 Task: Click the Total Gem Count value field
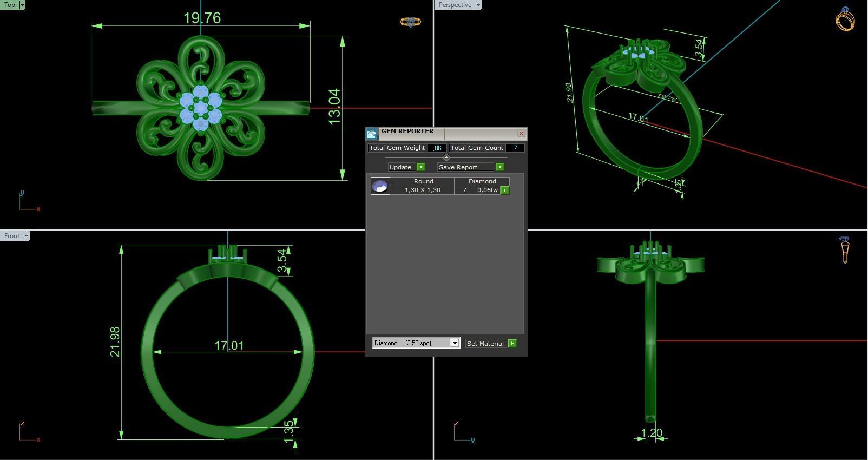click(515, 148)
